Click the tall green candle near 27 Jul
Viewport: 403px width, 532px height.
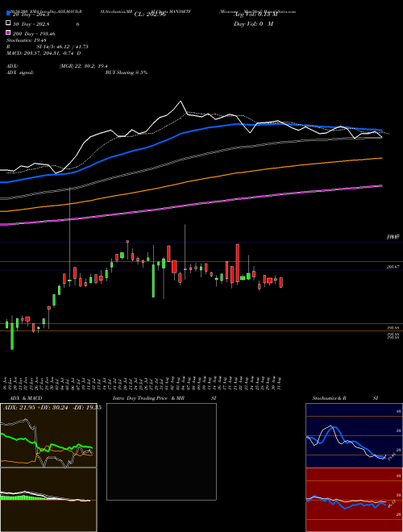click(x=153, y=281)
